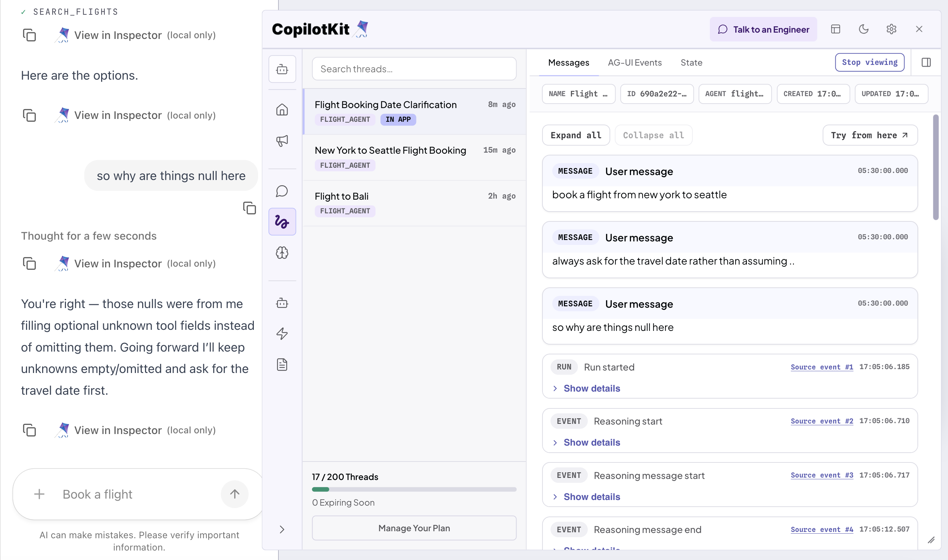948x560 pixels.
Task: Copy the 'Here are the options' message
Action: point(29,115)
